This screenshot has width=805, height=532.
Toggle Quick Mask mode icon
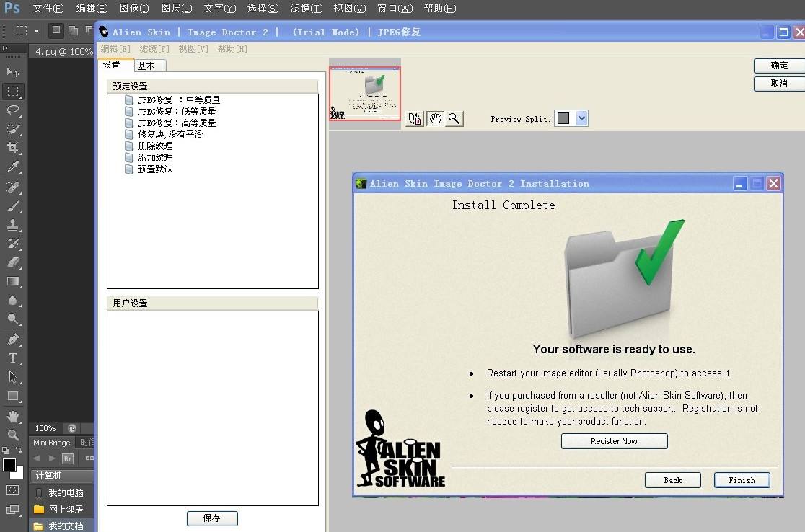click(13, 490)
